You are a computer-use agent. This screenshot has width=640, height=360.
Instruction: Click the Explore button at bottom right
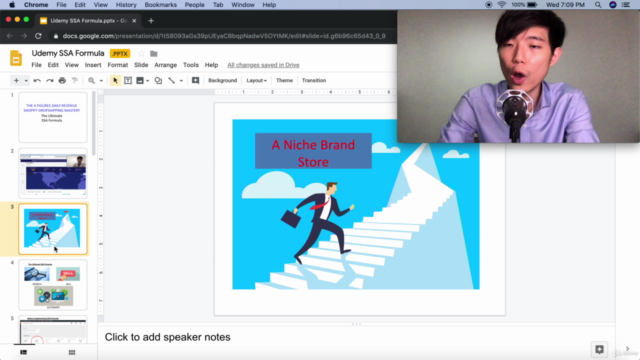[599, 349]
